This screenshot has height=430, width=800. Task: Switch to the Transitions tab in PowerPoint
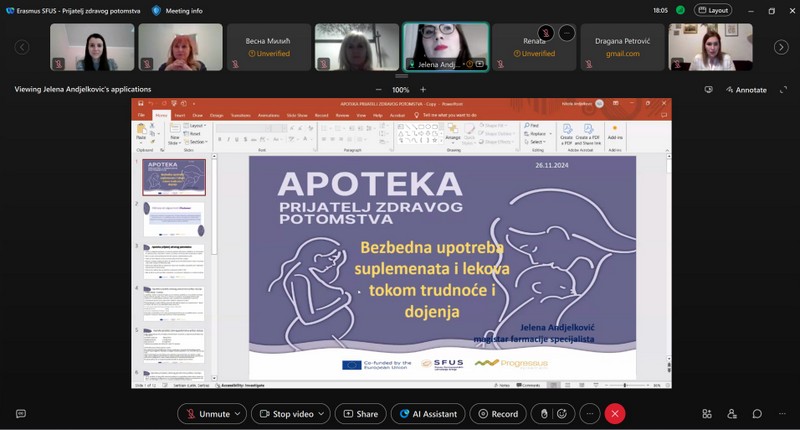click(x=241, y=115)
